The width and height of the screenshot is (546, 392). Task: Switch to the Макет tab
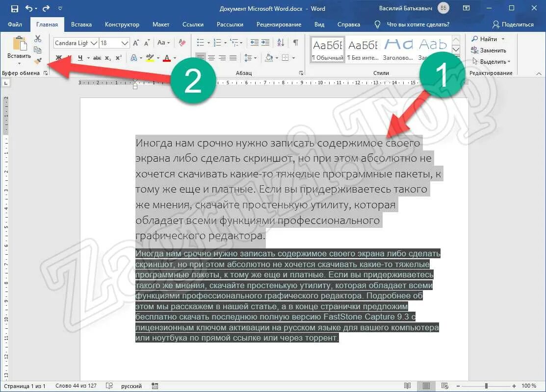(x=160, y=24)
